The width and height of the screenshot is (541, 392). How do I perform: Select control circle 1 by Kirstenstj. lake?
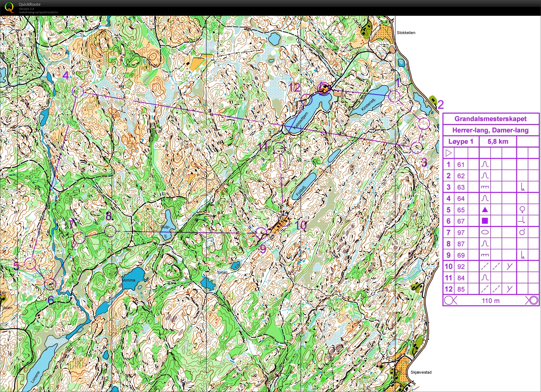(394, 96)
